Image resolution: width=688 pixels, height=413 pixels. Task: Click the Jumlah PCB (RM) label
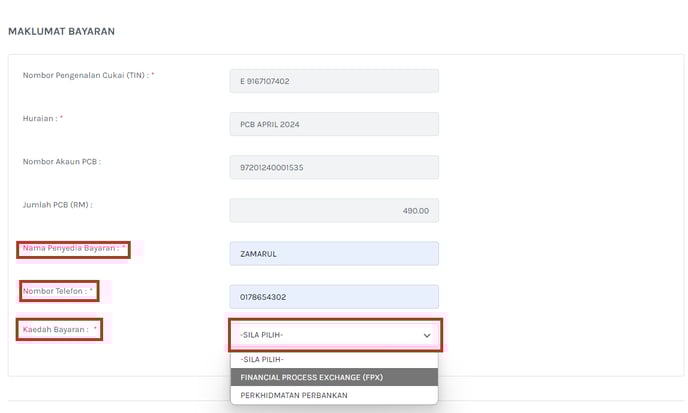coord(57,205)
